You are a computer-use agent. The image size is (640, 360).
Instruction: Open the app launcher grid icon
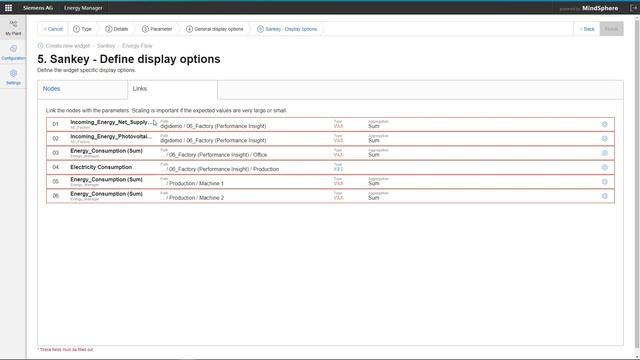click(x=8, y=8)
